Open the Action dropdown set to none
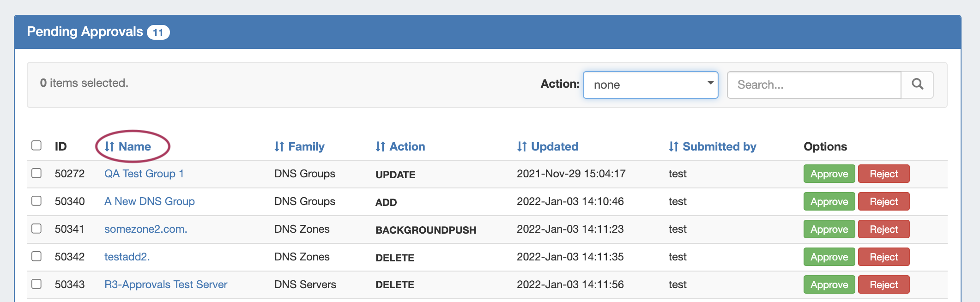Viewport: 980px width, 302px height. point(650,85)
